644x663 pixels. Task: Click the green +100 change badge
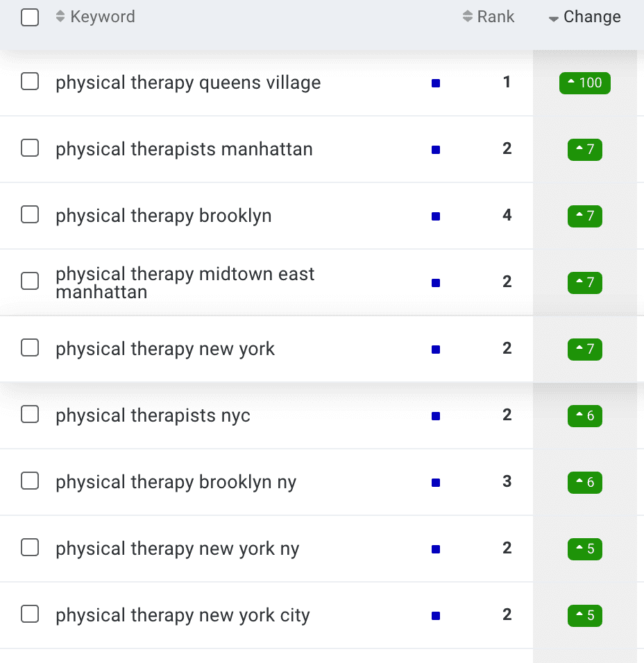point(585,83)
